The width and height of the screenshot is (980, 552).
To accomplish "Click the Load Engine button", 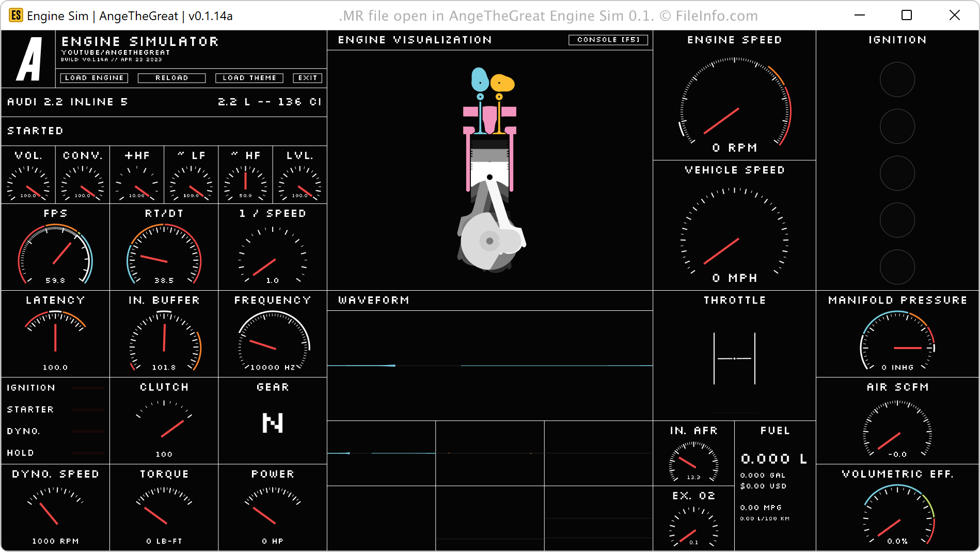I will (x=94, y=78).
